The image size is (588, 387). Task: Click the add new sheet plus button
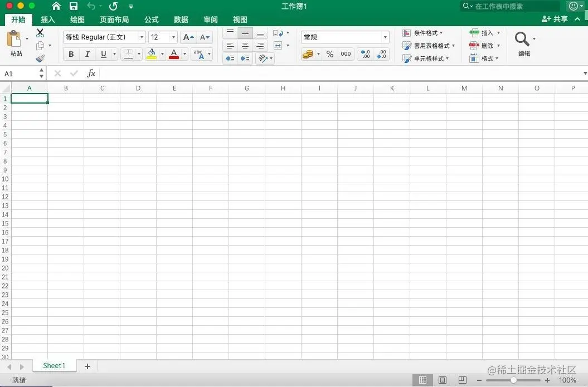coord(87,366)
